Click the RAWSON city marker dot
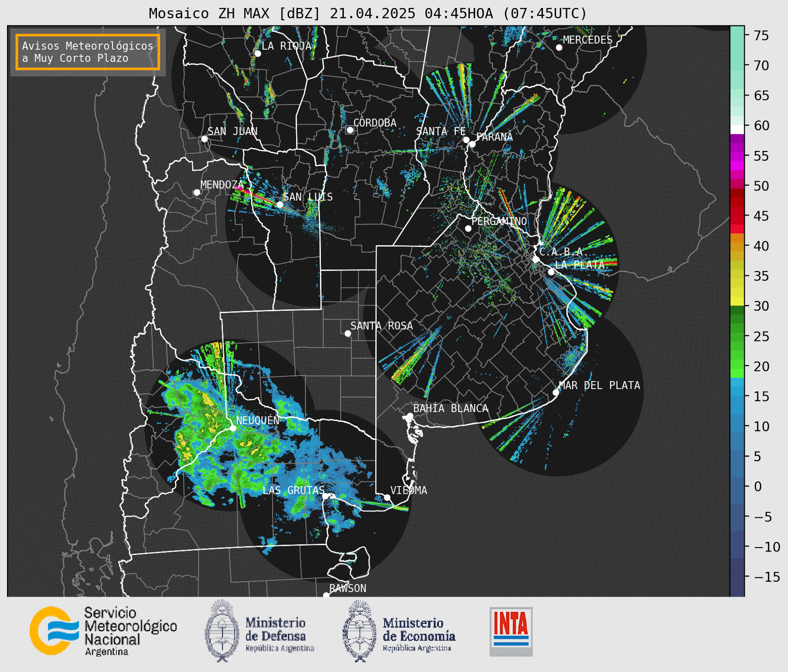 pos(326,595)
